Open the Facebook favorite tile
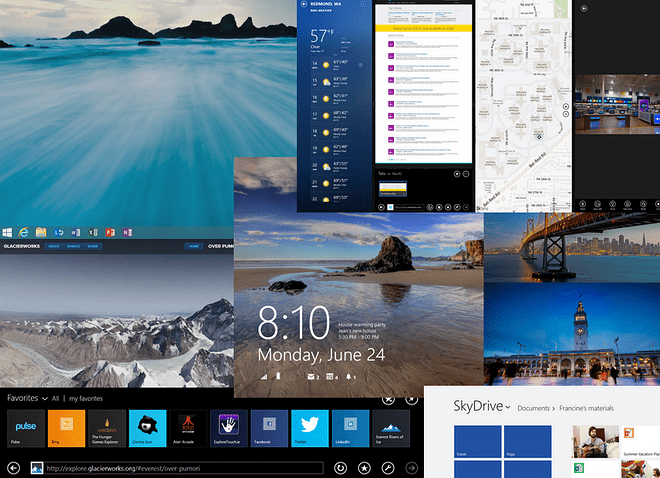 [269, 428]
